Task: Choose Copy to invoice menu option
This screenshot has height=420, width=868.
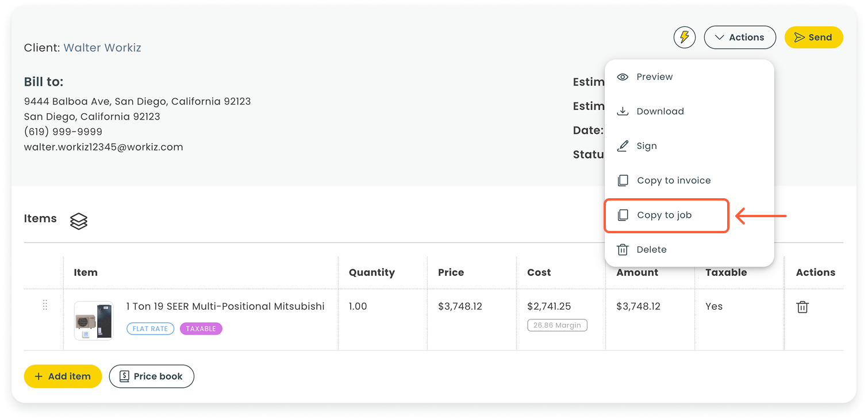Action: click(x=673, y=180)
